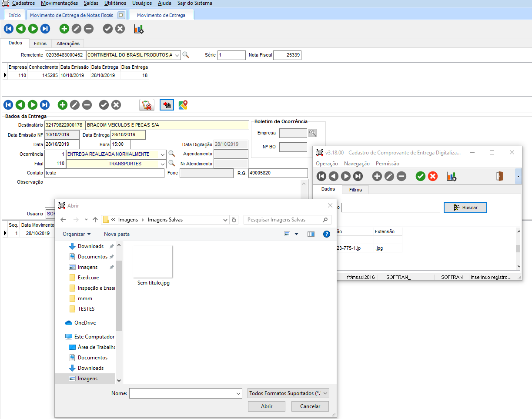532x419 pixels.
Task: Click the report chart icon in top toolbar
Action: [139, 29]
